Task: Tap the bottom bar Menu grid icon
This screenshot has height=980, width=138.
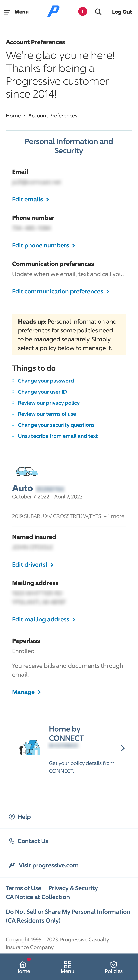Action: (68, 964)
